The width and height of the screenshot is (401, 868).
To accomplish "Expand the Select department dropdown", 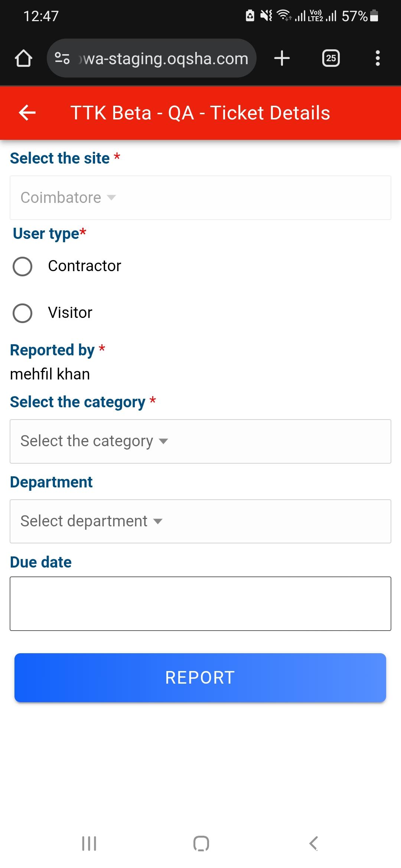I will point(200,521).
